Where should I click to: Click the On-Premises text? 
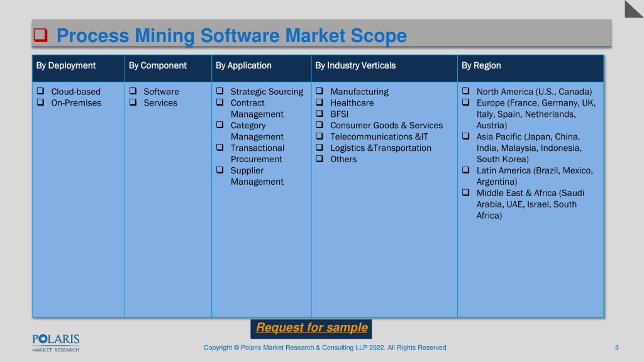pyautogui.click(x=76, y=103)
